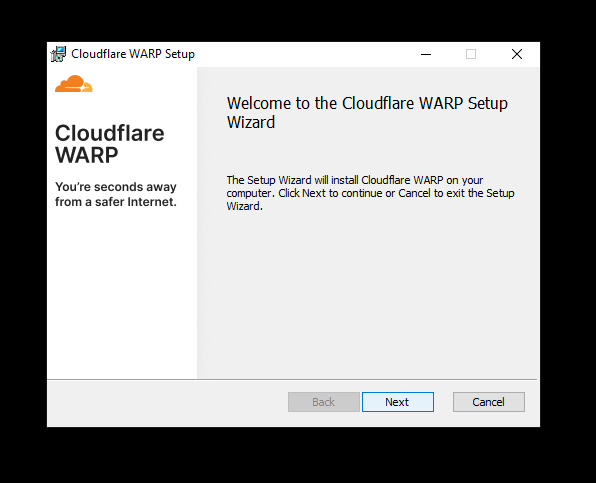Click the Setup Wizard description paragraph
This screenshot has width=596, height=483.
(x=370, y=193)
